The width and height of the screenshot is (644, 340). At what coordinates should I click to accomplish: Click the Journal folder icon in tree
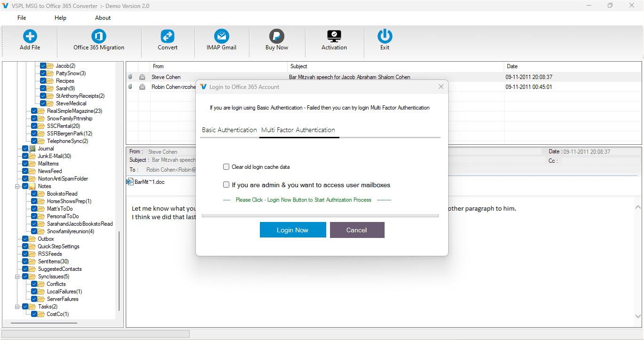pyautogui.click(x=32, y=149)
